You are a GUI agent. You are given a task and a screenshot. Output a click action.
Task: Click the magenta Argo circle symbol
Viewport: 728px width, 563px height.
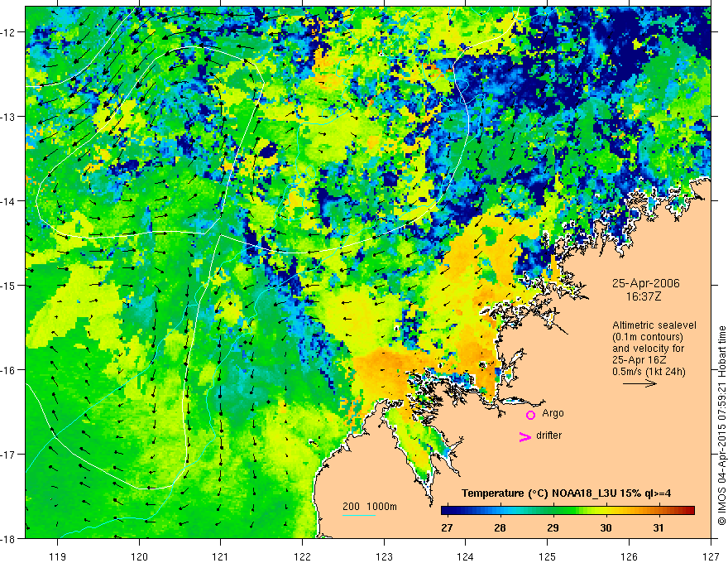click(530, 415)
